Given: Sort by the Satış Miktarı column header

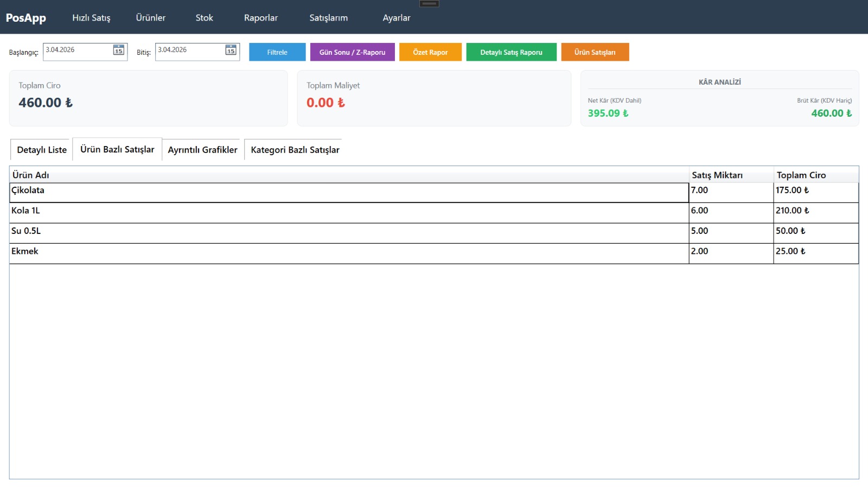Looking at the screenshot, I should 717,175.
